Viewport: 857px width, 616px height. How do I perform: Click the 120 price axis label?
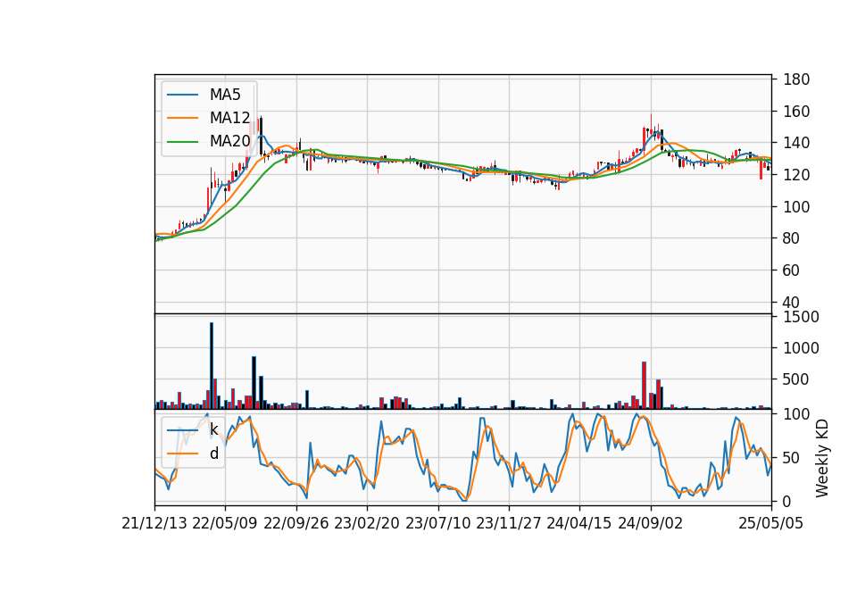pyautogui.click(x=796, y=175)
